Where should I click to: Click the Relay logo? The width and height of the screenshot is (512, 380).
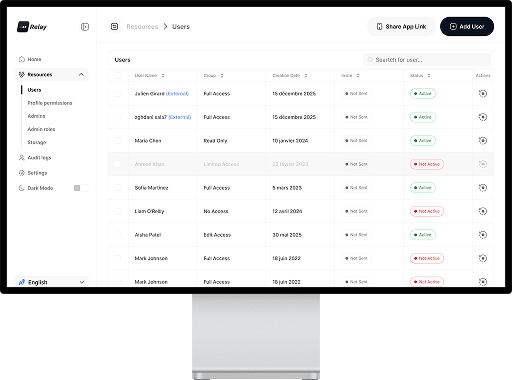pos(32,27)
